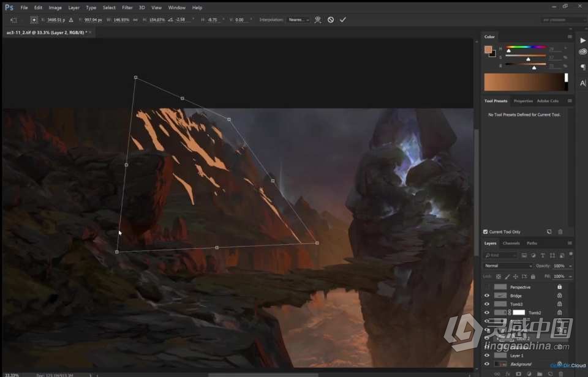
Task: Toggle layer filtering switch in Layers panel
Action: pos(571,254)
